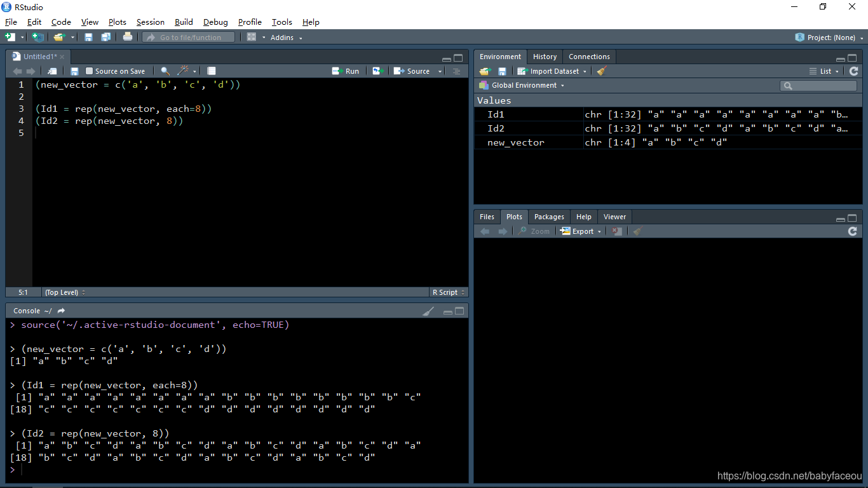The height and width of the screenshot is (488, 868).
Task: Create a new R script file
Action: coord(10,37)
